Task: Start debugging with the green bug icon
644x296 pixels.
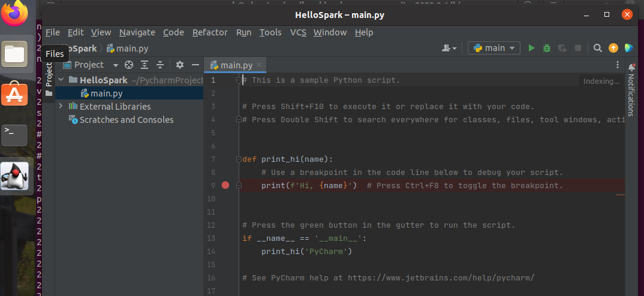Action: pyautogui.click(x=547, y=48)
